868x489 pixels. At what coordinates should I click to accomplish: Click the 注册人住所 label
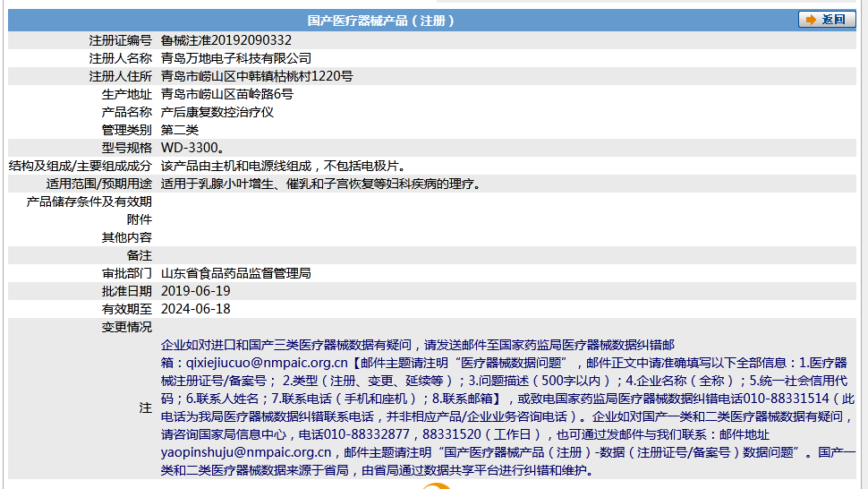click(120, 76)
